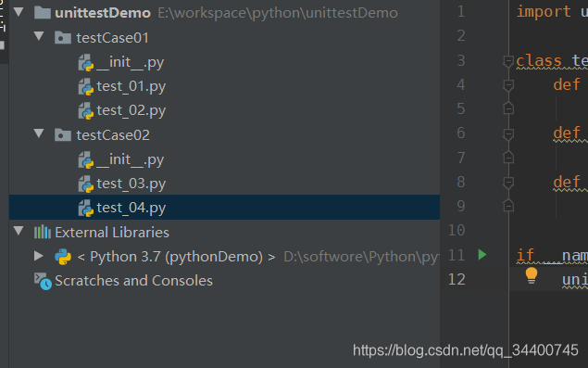Click the green run arrow on line 11
This screenshot has width=588, height=368.
(x=482, y=255)
